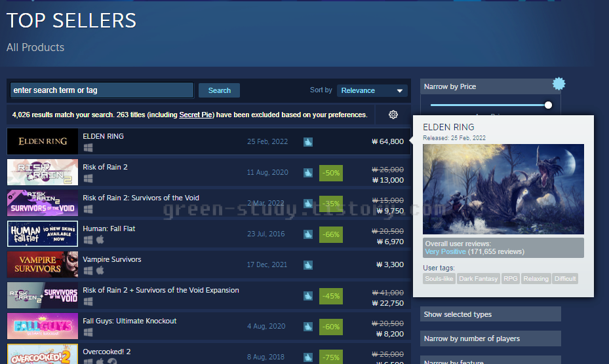Open the Secret Pie link
Viewport: 609px width, 364px height.
tap(196, 115)
